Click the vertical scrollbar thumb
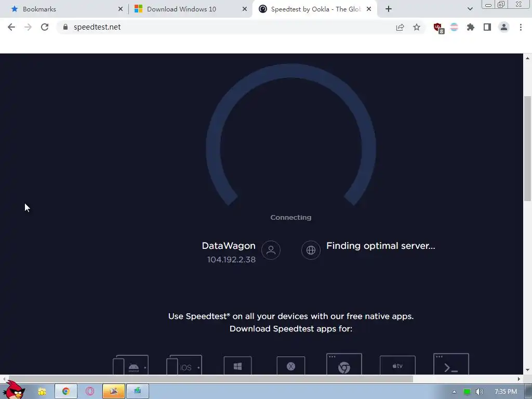532x399 pixels. pos(527,149)
